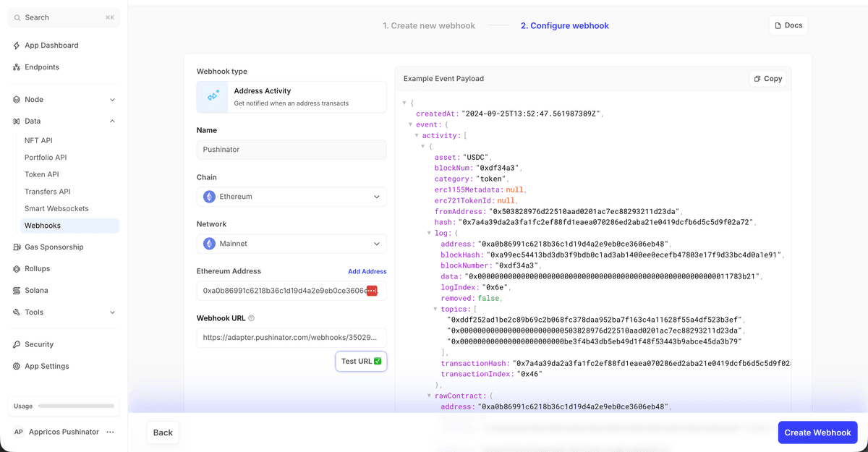
Task: Click the category "token" value
Action: [491, 179]
